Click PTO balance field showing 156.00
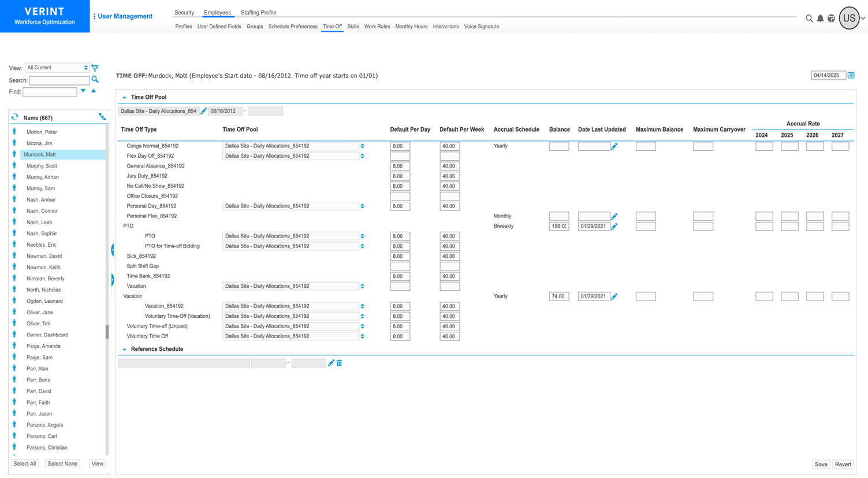This screenshot has height=478, width=868. coord(559,227)
